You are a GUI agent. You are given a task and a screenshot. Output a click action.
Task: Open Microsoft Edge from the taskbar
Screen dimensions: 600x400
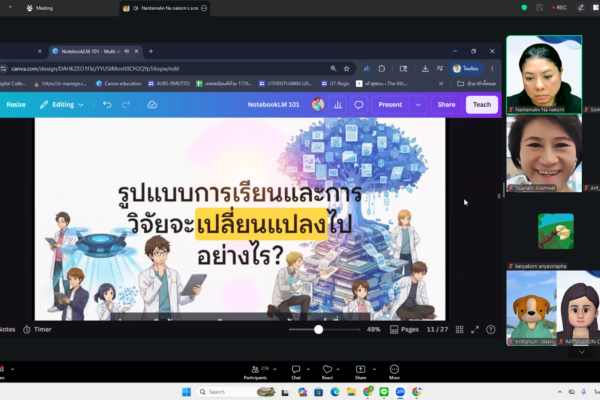[x=335, y=392]
